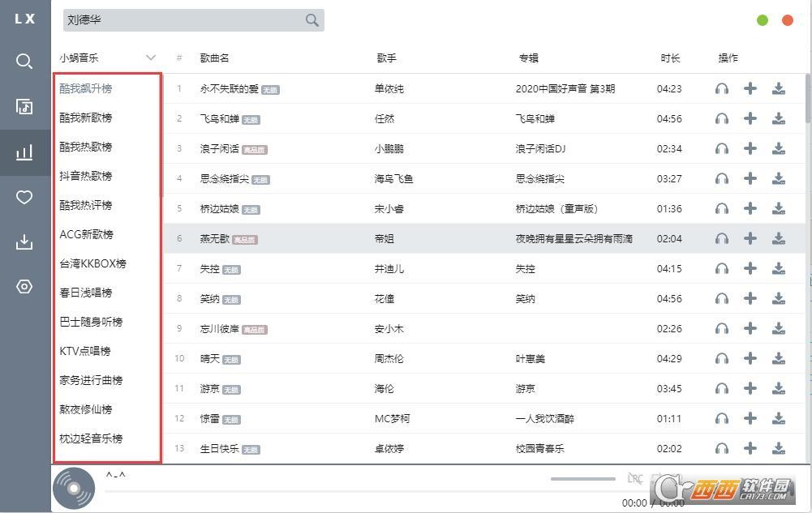The image size is (812, 513).
Task: Select album 桥边姑娘（童声版）
Action: tap(556, 209)
